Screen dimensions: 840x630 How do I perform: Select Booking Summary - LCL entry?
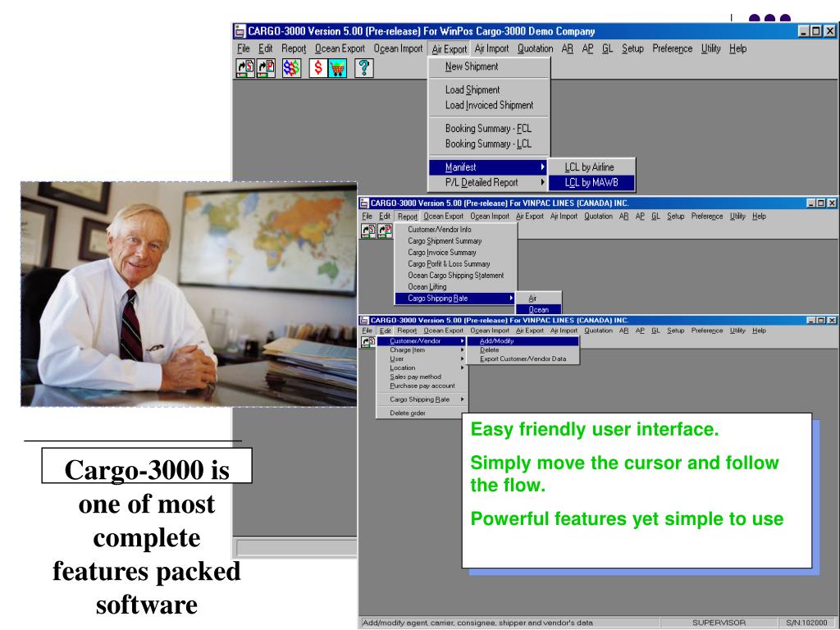tap(489, 144)
